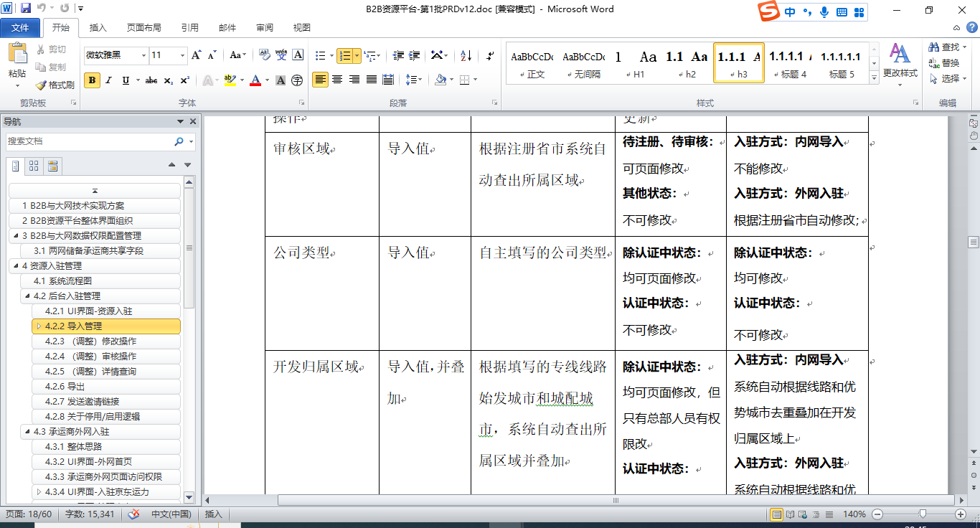Click the Decrease Indent icon
Viewport: 980px width, 528px height.
click(x=399, y=55)
